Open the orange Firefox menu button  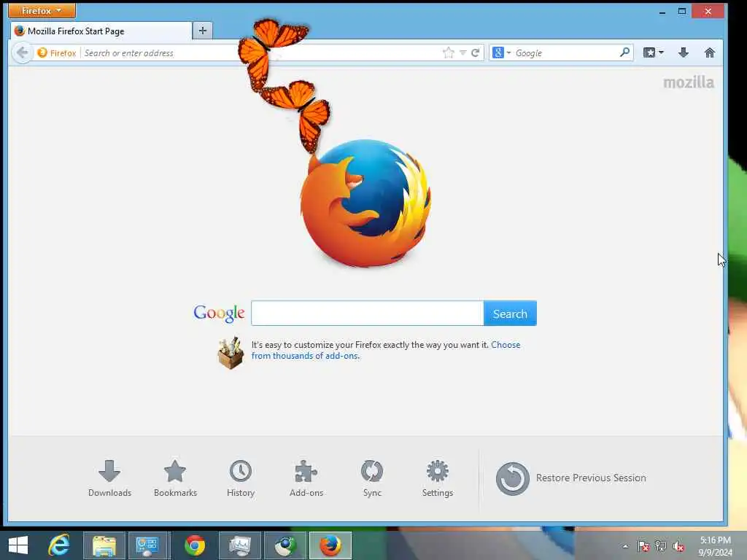pos(42,10)
